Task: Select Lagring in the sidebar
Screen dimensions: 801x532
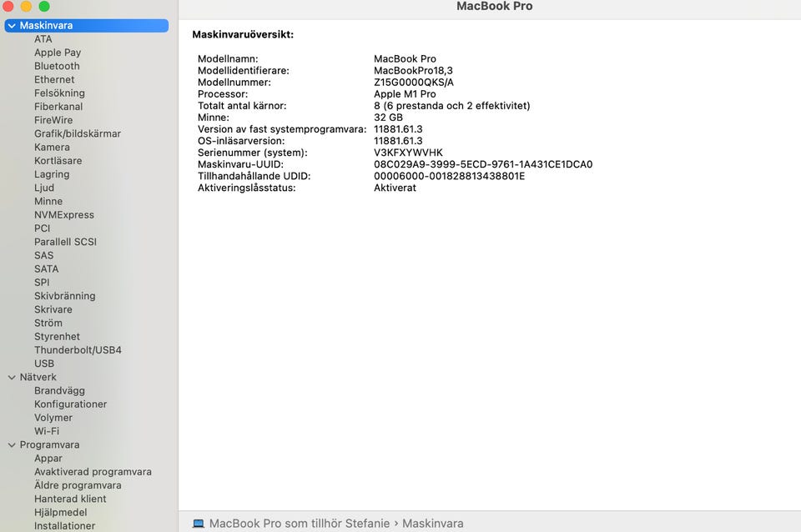Action: 52,174
